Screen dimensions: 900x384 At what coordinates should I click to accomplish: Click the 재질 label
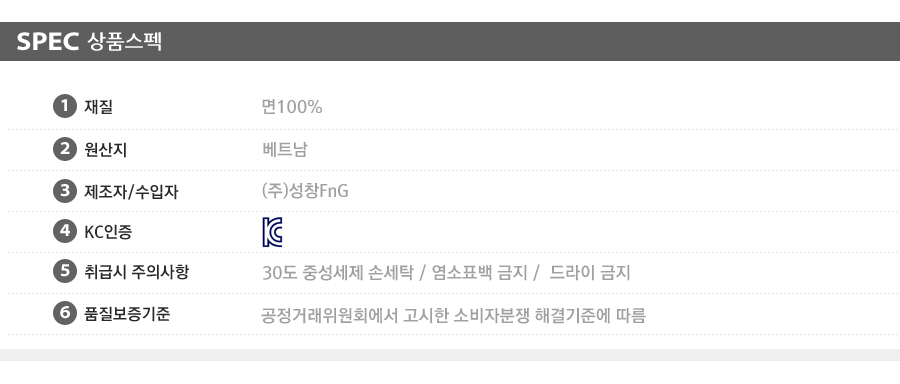click(x=98, y=107)
